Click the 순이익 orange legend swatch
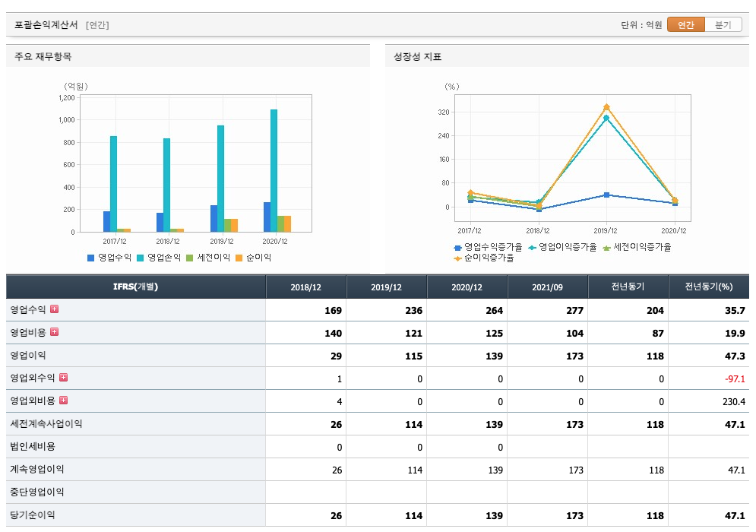Image resolution: width=756 pixels, height=532 pixels. click(239, 258)
